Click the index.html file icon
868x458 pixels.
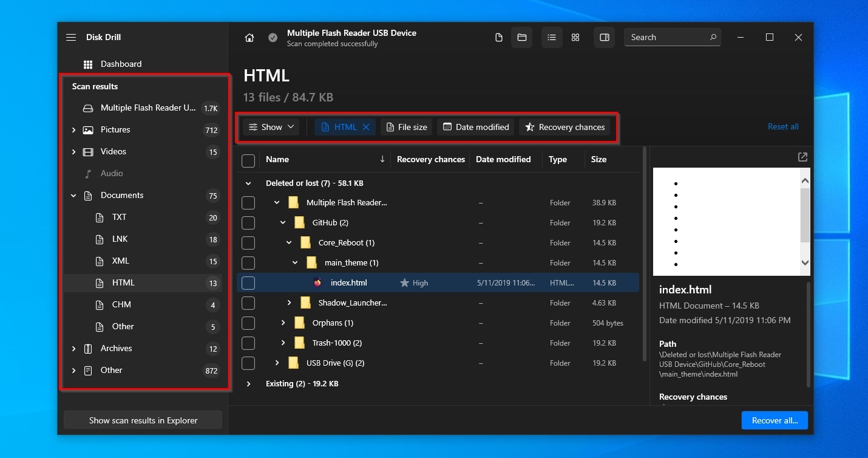point(317,282)
